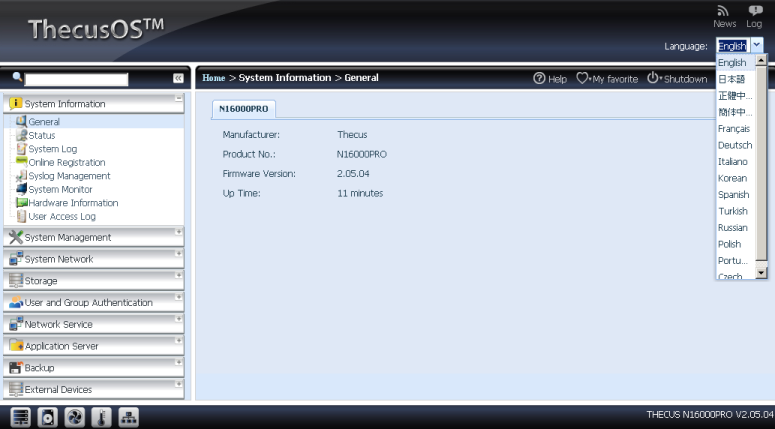Click language list scrollbar up arrow

pos(761,60)
